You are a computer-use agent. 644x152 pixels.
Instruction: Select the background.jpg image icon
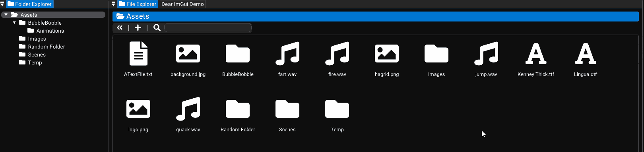[x=188, y=53]
